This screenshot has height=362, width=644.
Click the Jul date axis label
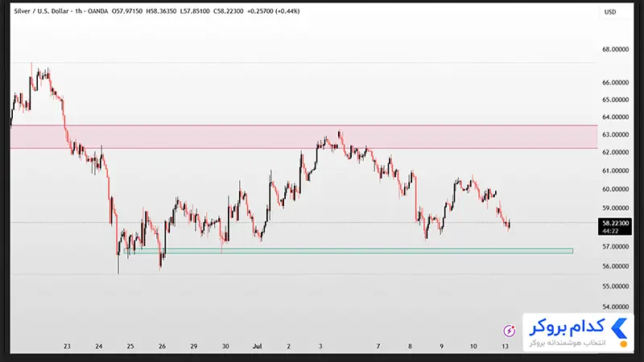point(257,347)
